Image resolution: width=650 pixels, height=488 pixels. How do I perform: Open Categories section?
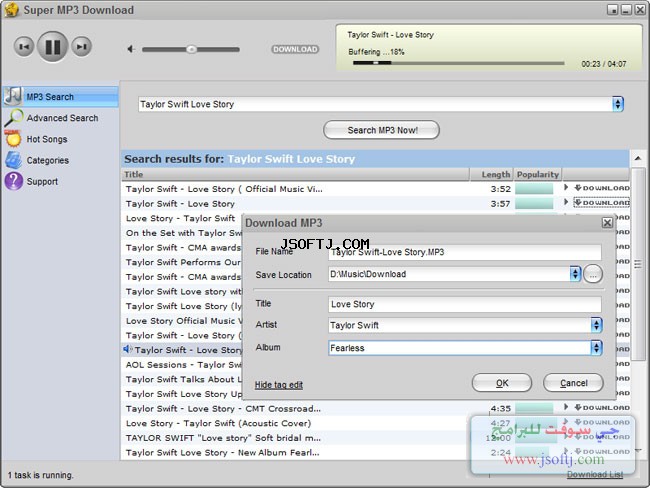click(x=48, y=160)
